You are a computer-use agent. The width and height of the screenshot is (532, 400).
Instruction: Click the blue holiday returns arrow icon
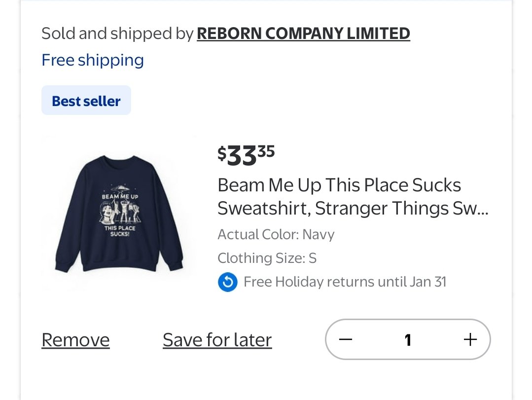click(228, 282)
